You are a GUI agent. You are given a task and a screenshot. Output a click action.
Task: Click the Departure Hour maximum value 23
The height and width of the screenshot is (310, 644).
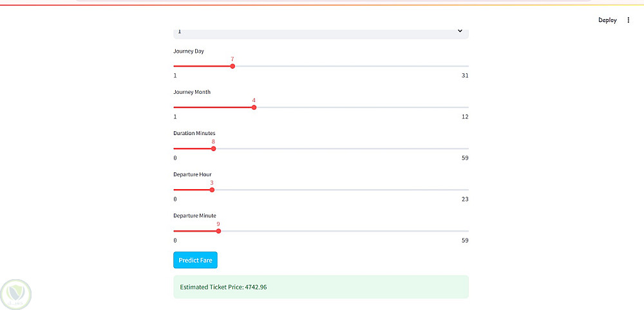464,199
